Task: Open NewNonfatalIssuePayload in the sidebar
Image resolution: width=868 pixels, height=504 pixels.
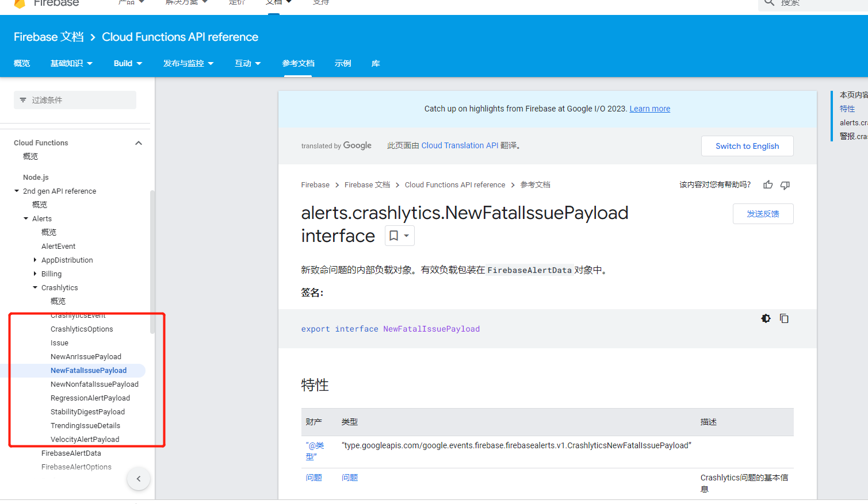Action: coord(94,384)
